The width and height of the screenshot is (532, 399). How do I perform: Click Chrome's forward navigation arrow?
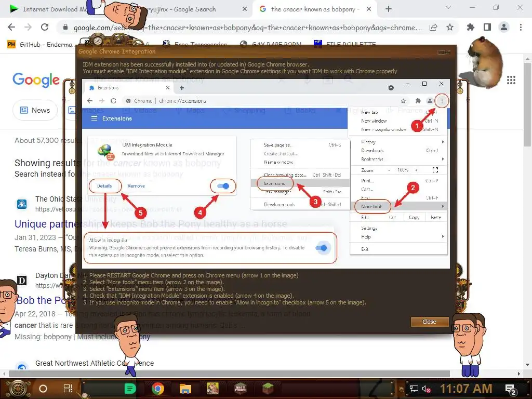point(28,27)
